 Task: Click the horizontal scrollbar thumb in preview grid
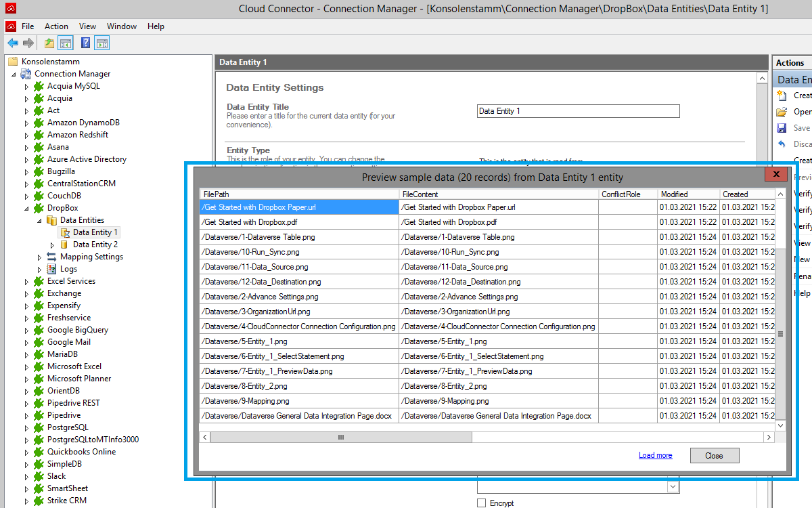point(341,438)
